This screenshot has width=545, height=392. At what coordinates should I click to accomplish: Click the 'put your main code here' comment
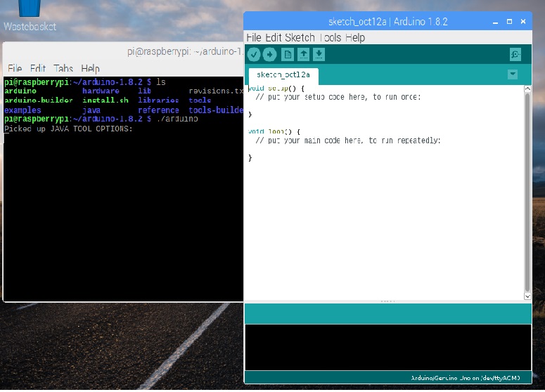348,141
